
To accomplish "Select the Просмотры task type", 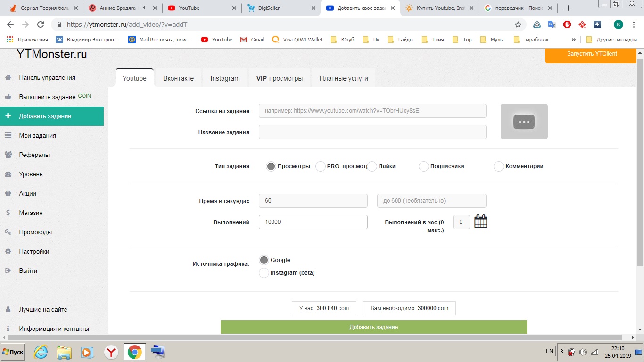I will [271, 166].
